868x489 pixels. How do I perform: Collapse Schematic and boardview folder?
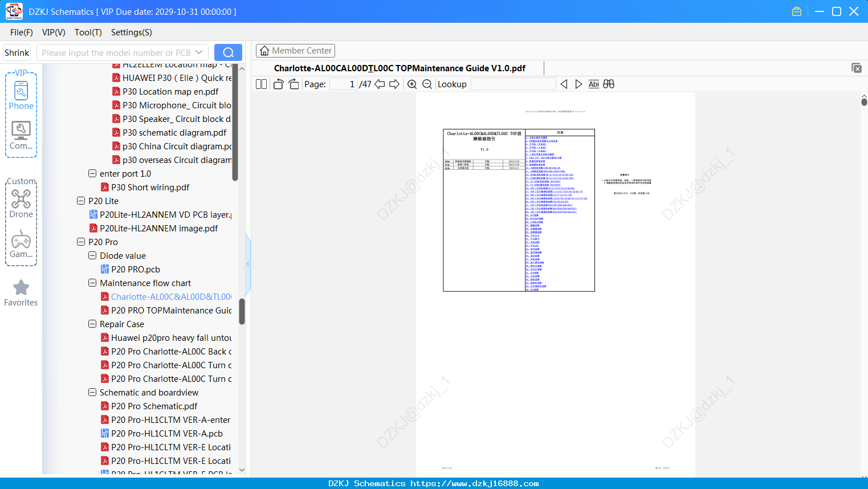click(92, 392)
